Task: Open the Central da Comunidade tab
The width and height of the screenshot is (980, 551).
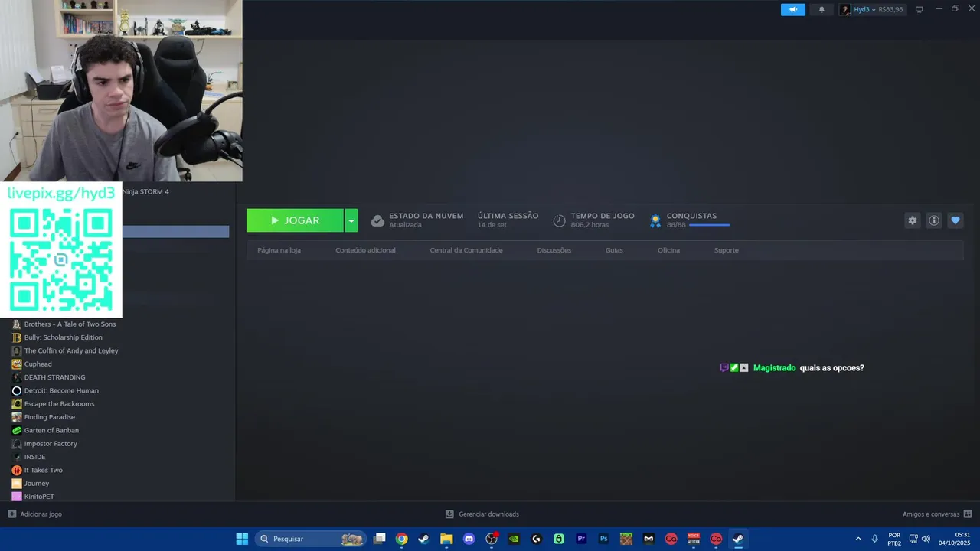Action: point(466,250)
